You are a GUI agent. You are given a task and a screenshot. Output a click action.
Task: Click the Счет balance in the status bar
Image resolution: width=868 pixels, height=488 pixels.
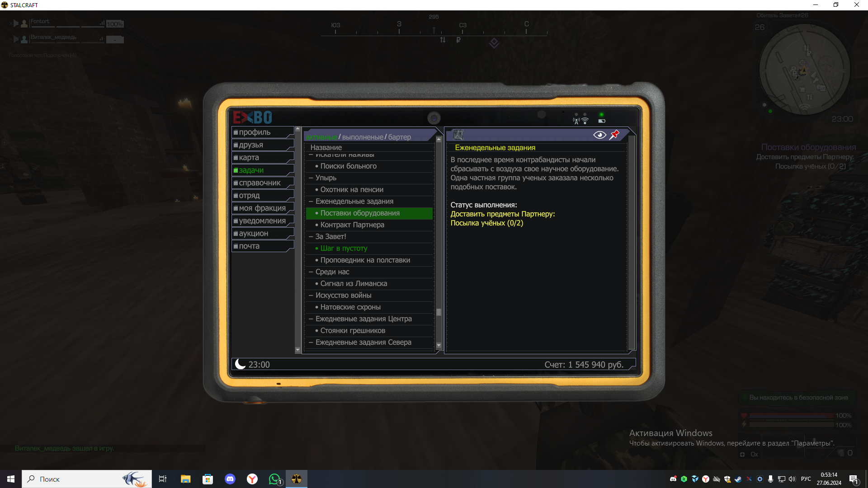point(584,365)
